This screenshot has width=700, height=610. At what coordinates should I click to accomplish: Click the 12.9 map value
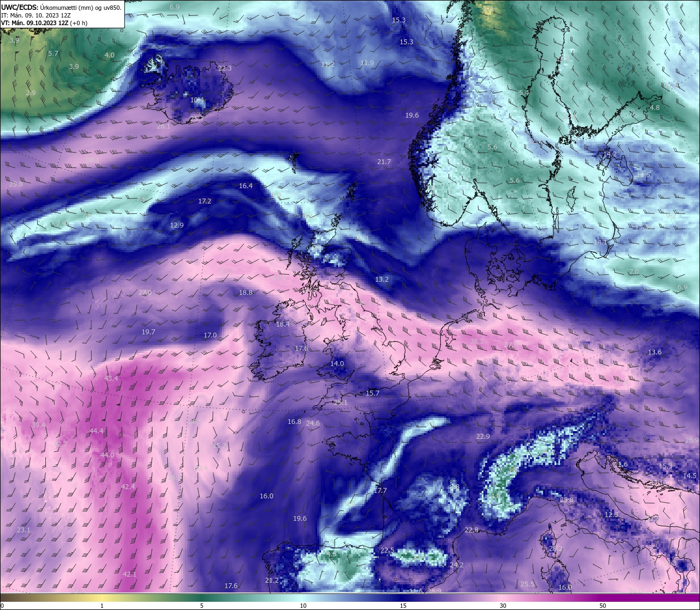point(177,225)
